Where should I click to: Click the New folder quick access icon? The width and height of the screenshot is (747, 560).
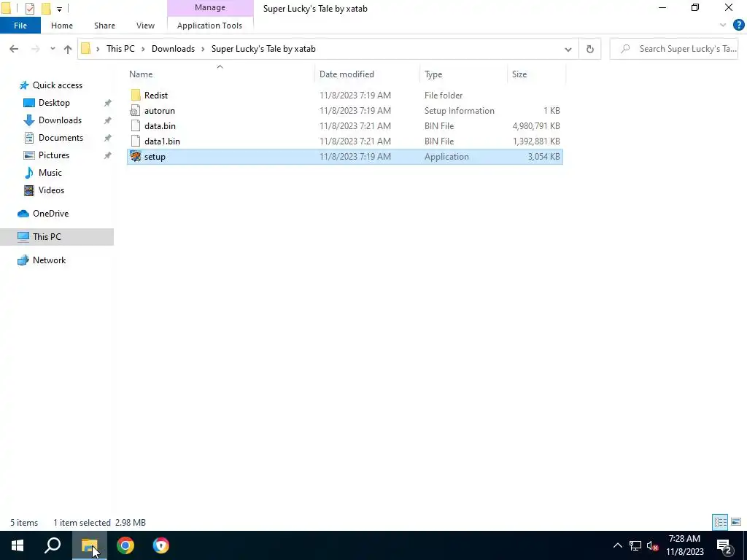pos(46,8)
